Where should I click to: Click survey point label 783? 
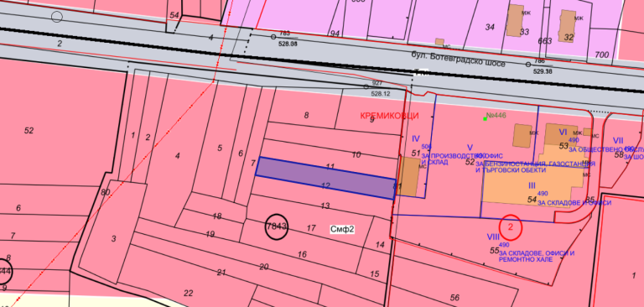[284, 34]
